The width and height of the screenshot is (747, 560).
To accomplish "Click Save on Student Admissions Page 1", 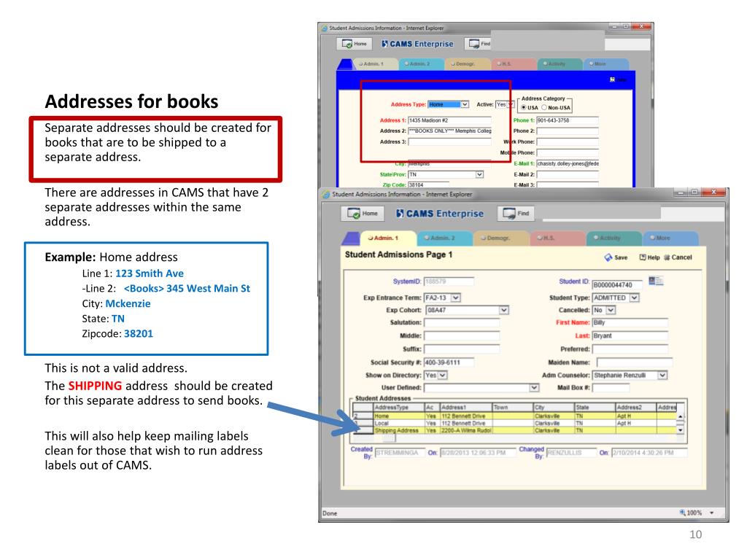I will (x=616, y=257).
